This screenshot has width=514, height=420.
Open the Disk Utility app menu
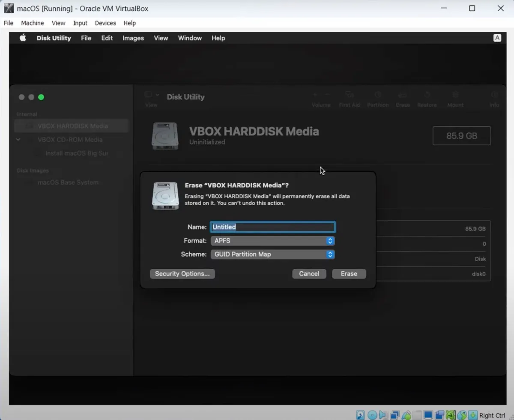pyautogui.click(x=54, y=38)
